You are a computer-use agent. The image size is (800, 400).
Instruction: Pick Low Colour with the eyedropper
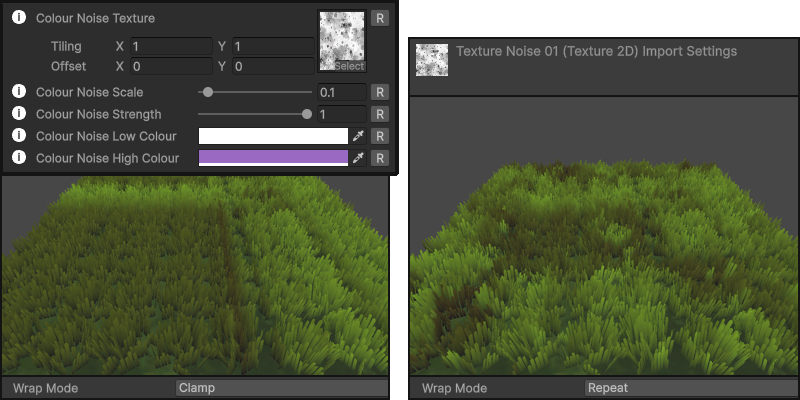[x=358, y=136]
